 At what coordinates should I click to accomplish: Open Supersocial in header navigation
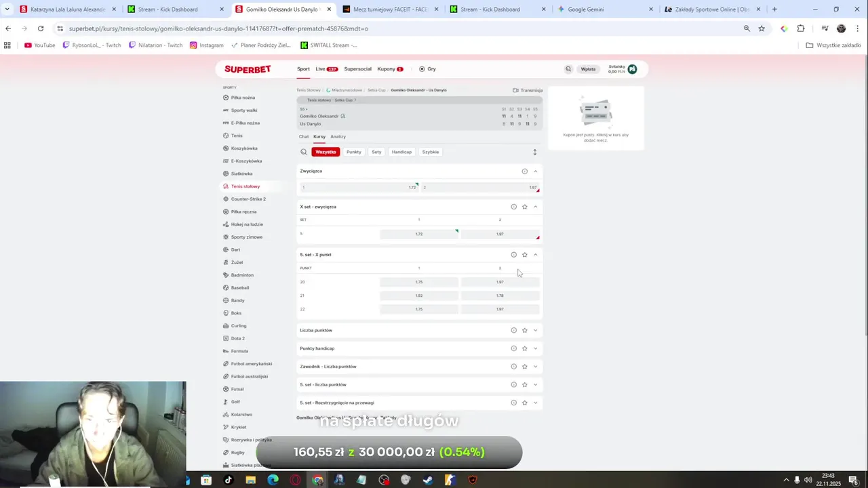[x=357, y=69]
